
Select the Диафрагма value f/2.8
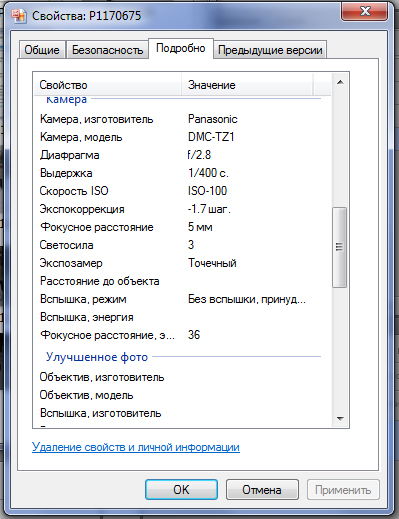tap(199, 155)
